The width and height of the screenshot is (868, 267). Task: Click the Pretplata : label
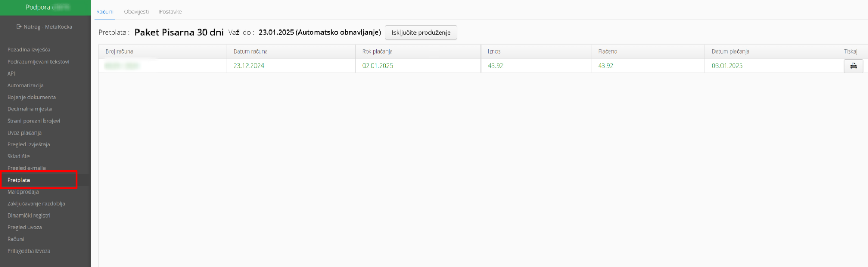[114, 33]
